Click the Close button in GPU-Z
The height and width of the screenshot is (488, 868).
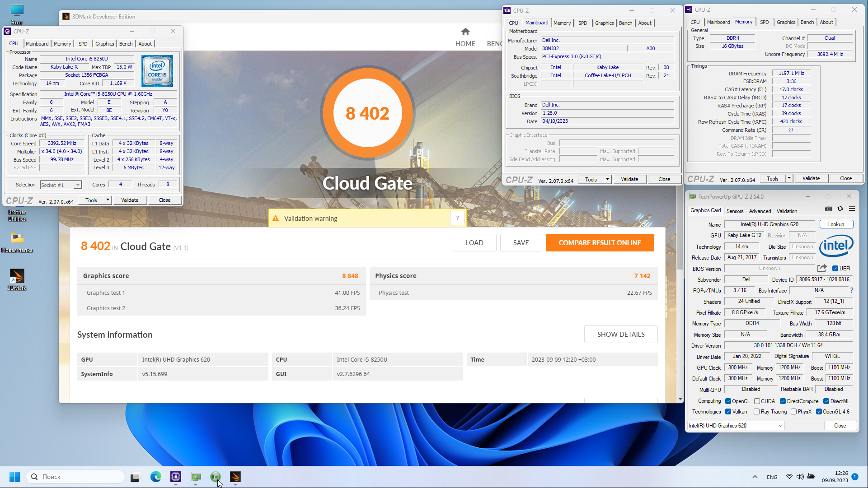coord(840,426)
